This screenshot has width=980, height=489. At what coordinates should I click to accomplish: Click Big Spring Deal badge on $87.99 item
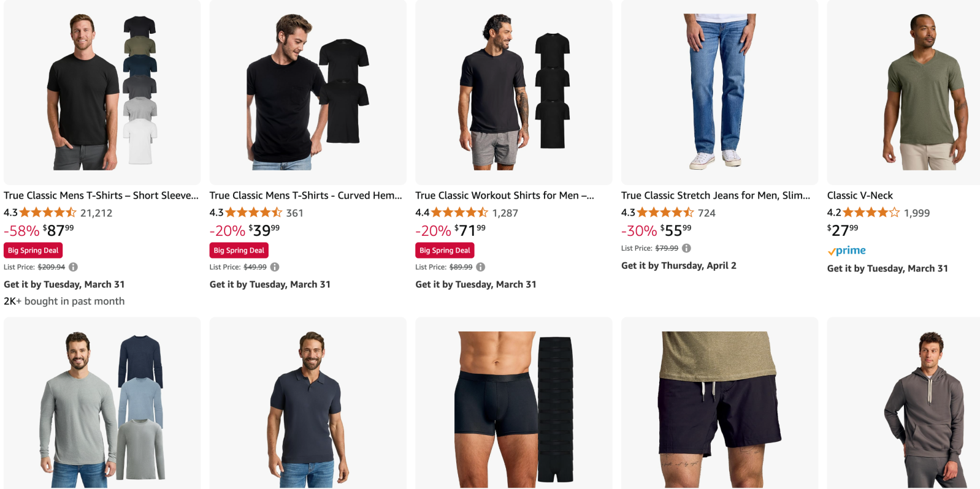coord(33,250)
